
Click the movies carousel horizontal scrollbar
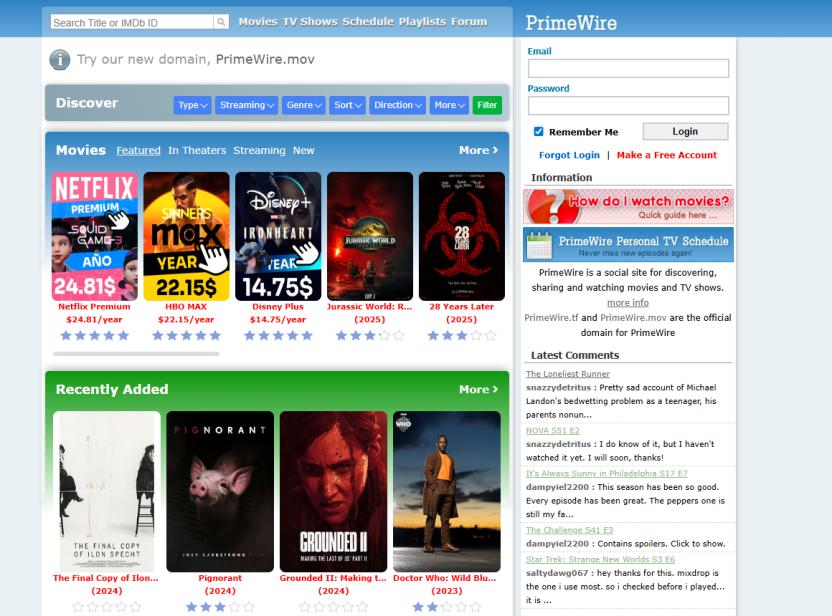136,353
